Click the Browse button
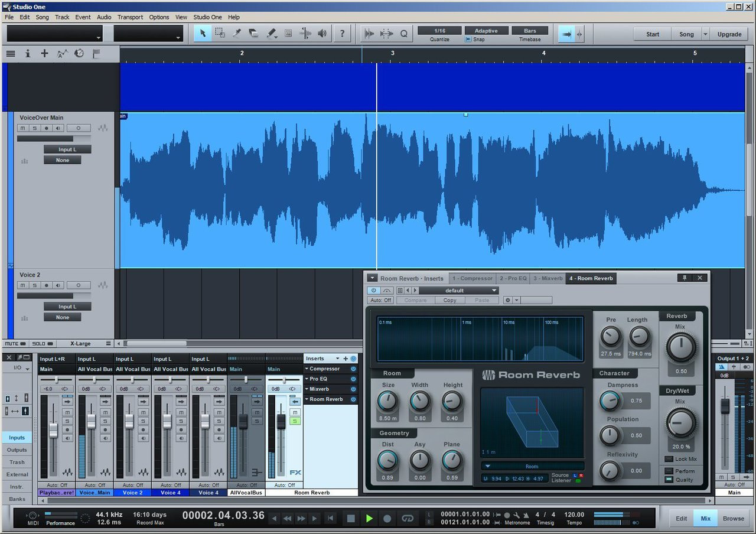 pyautogui.click(x=733, y=519)
